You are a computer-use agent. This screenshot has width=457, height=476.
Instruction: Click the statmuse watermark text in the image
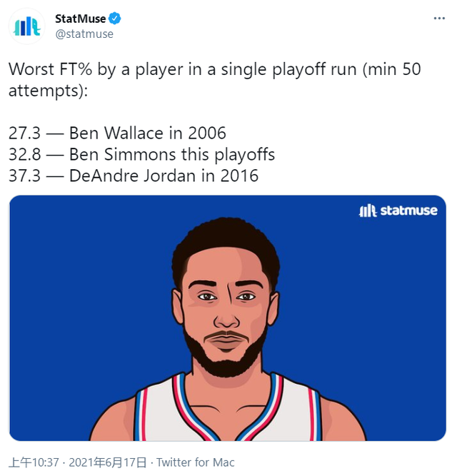pos(408,211)
